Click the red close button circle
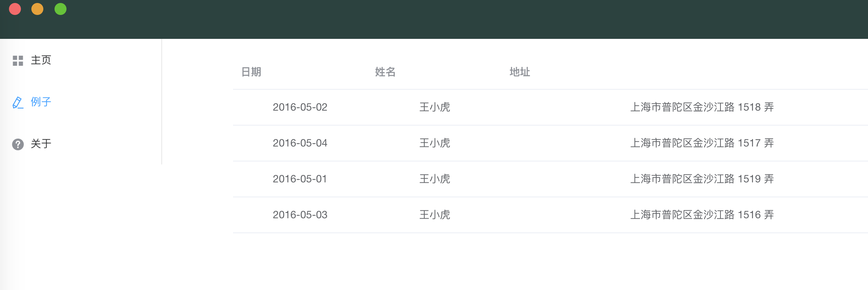 coord(15,9)
